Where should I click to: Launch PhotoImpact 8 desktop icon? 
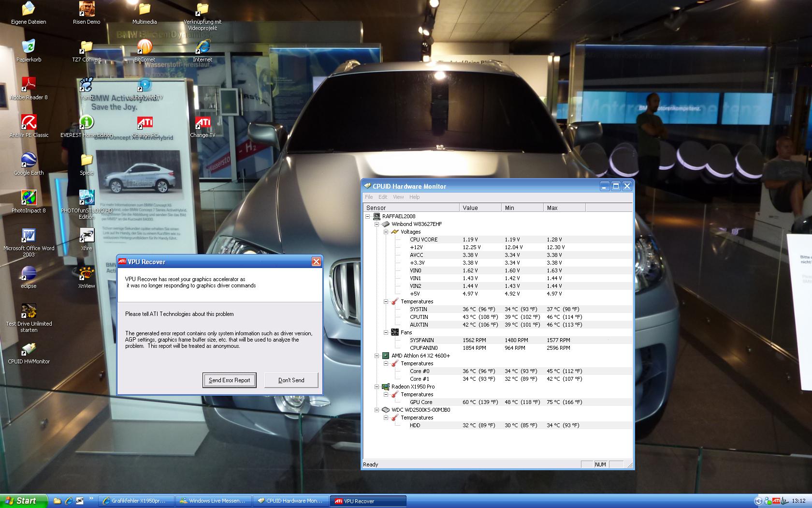click(x=29, y=202)
